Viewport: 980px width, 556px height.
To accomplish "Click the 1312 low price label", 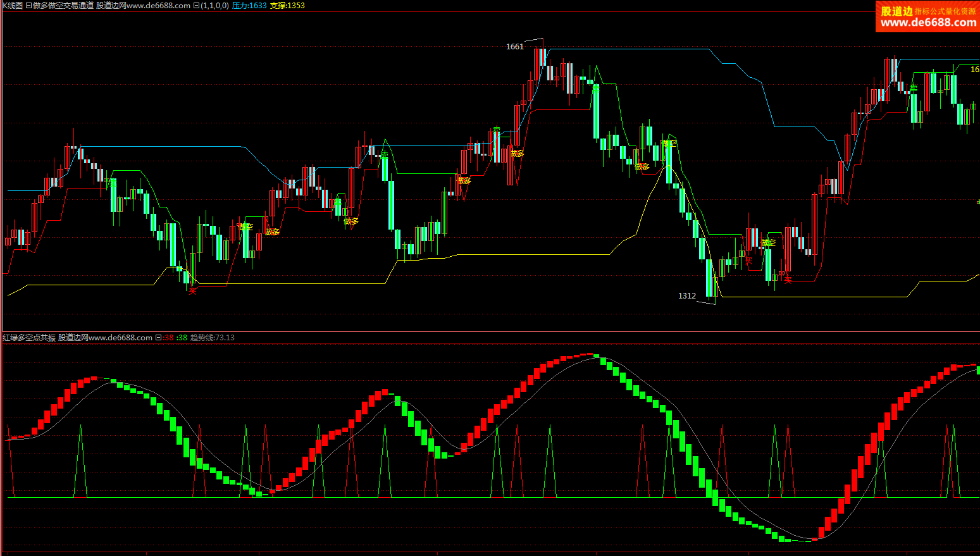I will pyautogui.click(x=687, y=296).
